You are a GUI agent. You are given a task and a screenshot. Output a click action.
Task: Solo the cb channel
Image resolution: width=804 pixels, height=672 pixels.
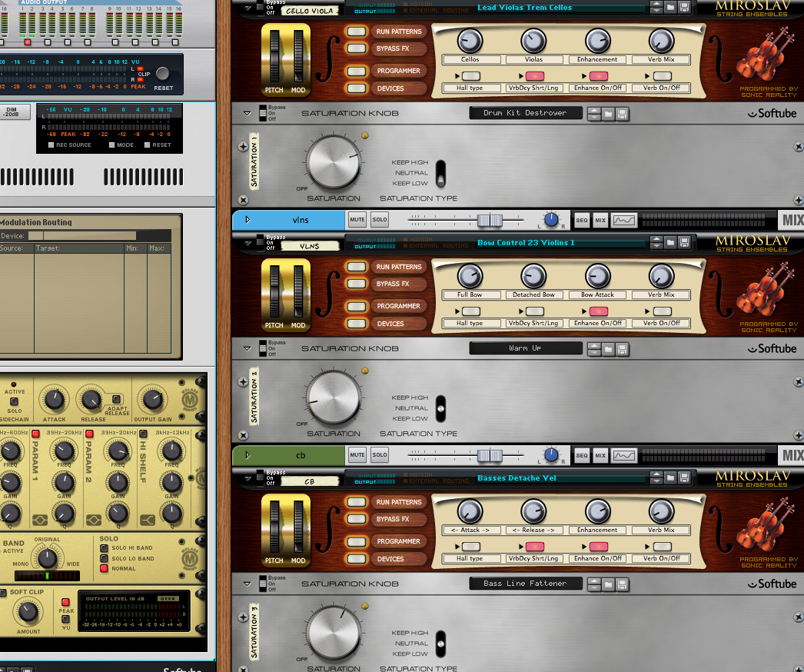[380, 455]
